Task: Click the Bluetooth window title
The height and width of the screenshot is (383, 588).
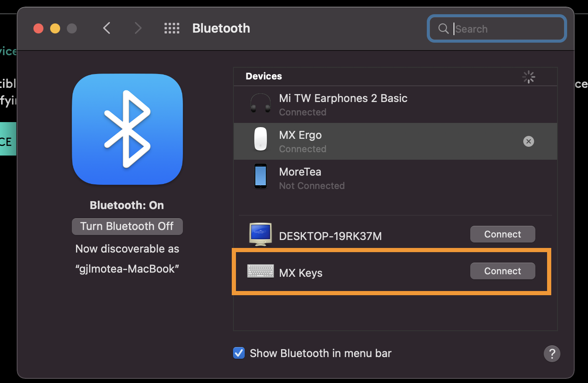Action: (221, 28)
